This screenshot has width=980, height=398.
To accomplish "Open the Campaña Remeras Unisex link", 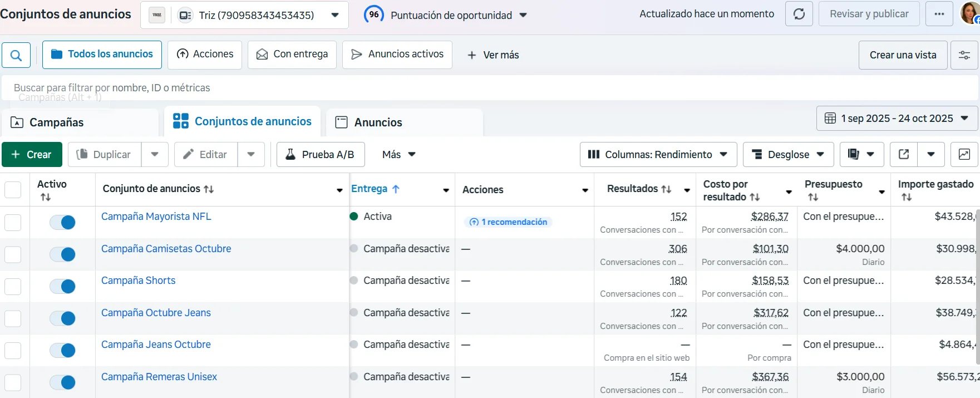I will click(159, 377).
